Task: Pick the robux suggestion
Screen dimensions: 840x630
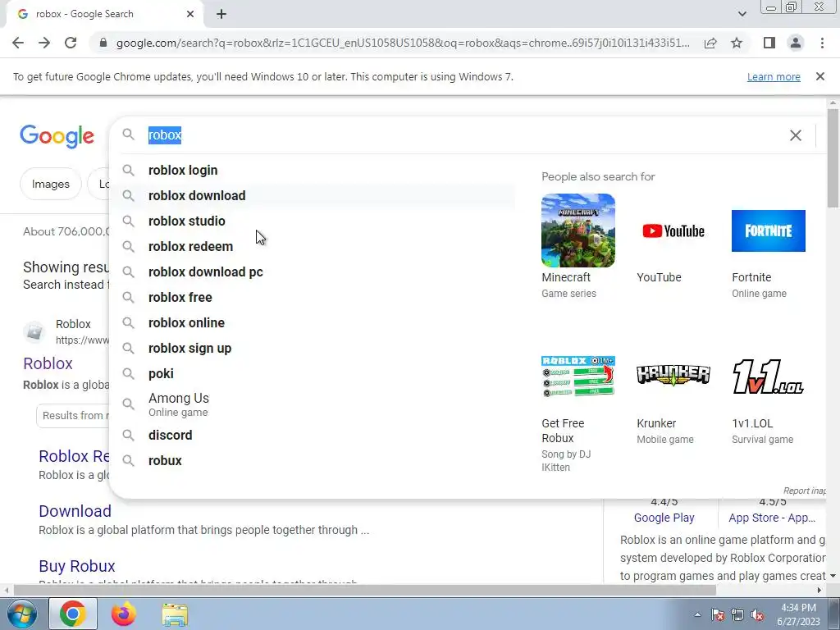Action: [313, 461]
